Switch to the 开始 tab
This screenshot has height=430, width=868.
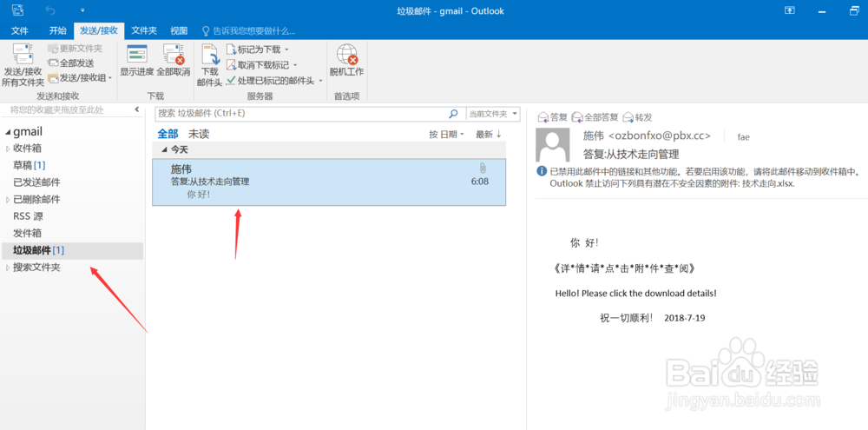tap(57, 30)
